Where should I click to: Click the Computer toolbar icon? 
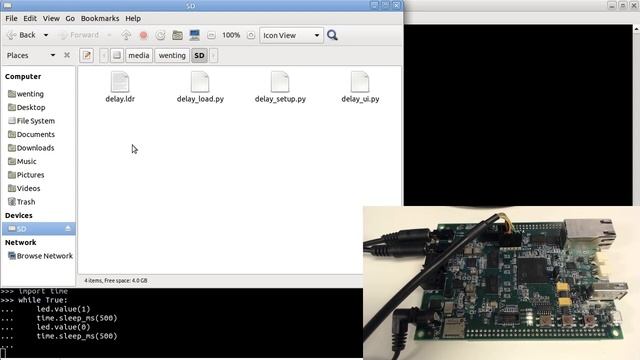[x=194, y=35]
